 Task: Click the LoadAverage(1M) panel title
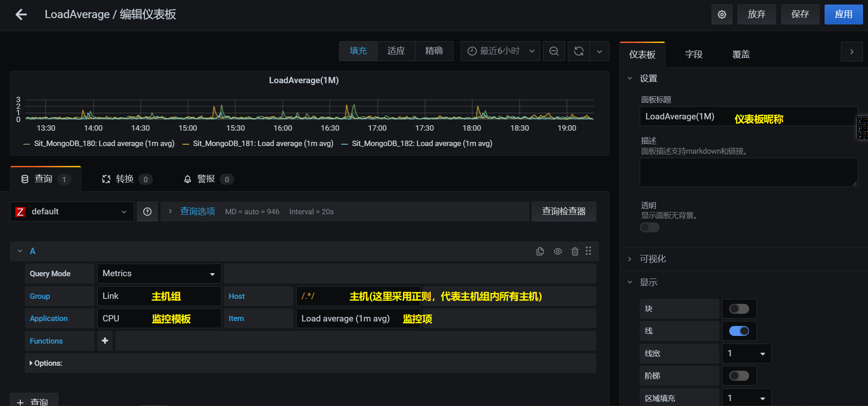tap(304, 80)
